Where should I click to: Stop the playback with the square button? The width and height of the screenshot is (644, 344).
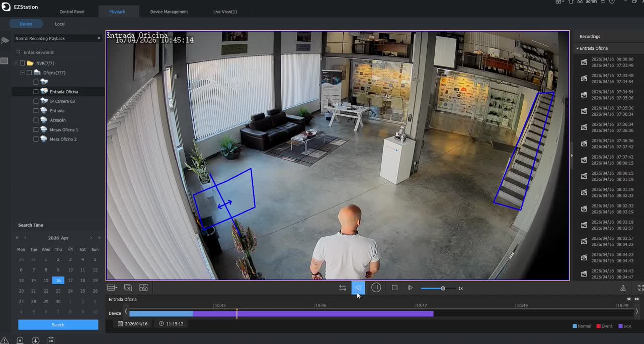(x=394, y=288)
